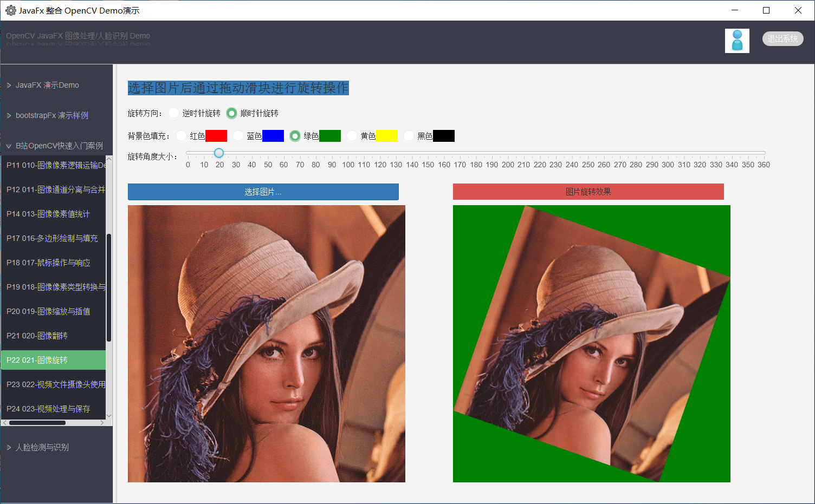815x504 pixels.
Task: Click the original Lena image preview
Action: (x=266, y=343)
